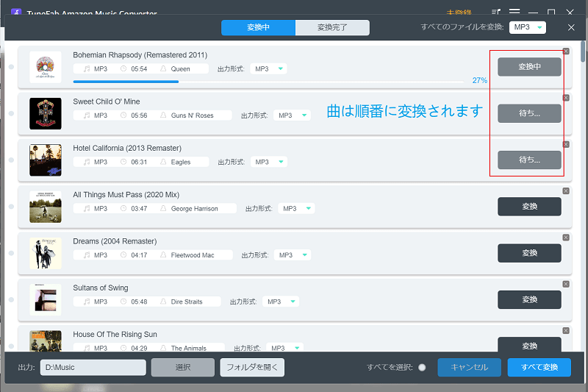Click clock icon beside 03:47 duration
Viewport: 588px width, 392px height.
point(123,208)
